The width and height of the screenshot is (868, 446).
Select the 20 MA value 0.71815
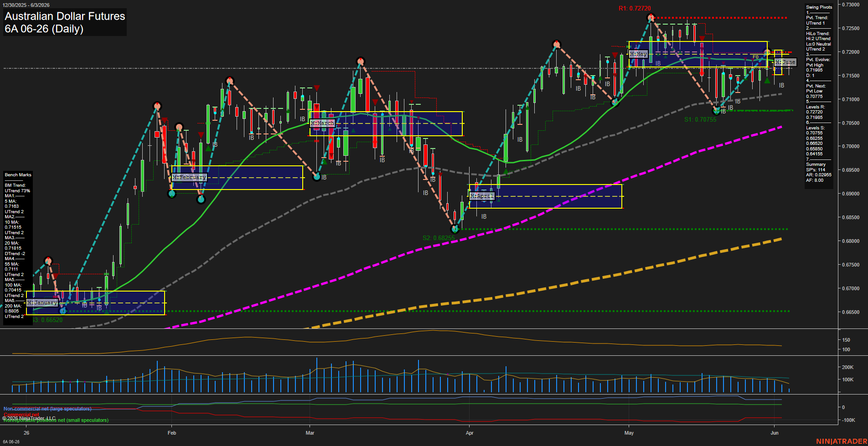pyautogui.click(x=13, y=248)
